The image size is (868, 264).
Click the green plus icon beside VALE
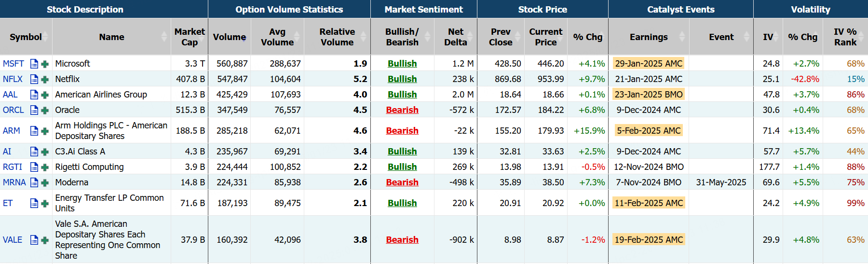[x=45, y=240]
